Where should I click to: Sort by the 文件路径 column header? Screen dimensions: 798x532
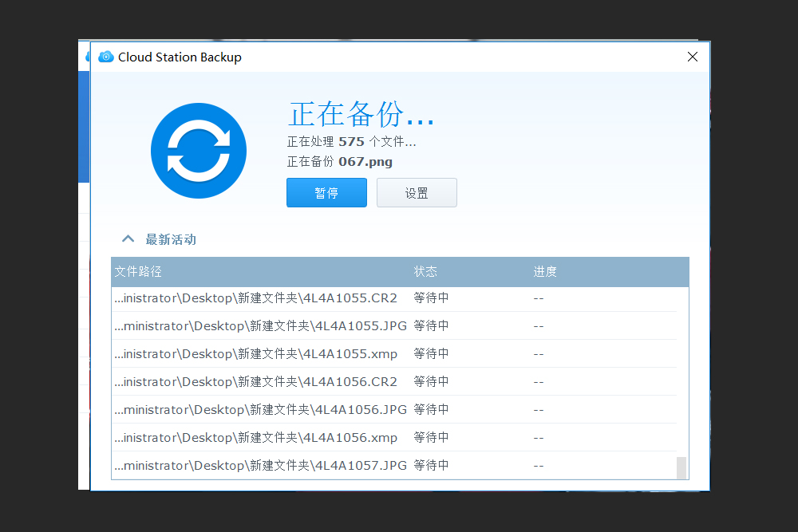(137, 271)
